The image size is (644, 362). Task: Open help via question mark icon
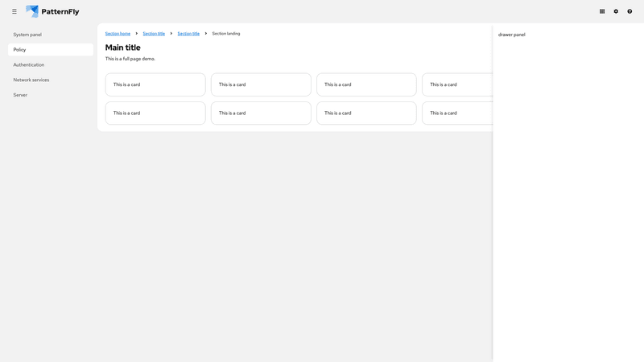click(630, 11)
